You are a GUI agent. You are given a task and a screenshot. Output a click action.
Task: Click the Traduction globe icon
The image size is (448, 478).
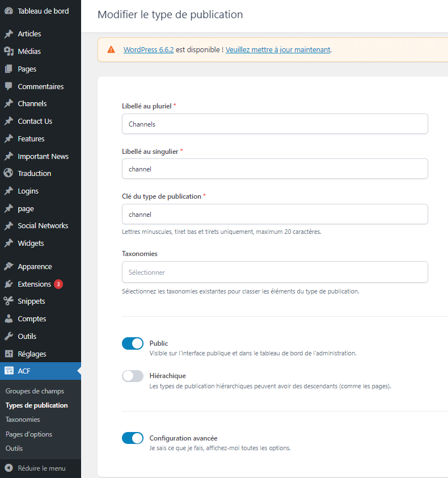9,173
